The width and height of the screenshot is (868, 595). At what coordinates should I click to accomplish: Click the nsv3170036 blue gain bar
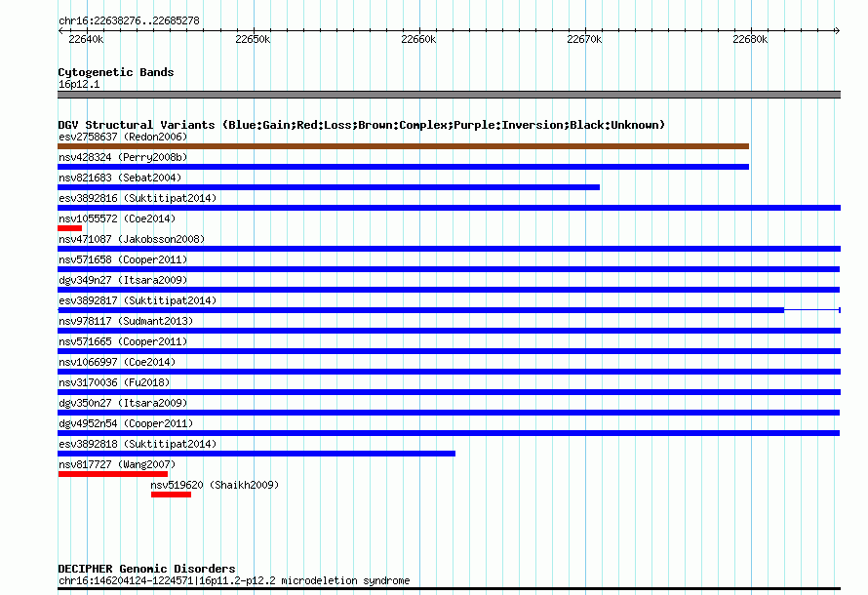point(449,392)
